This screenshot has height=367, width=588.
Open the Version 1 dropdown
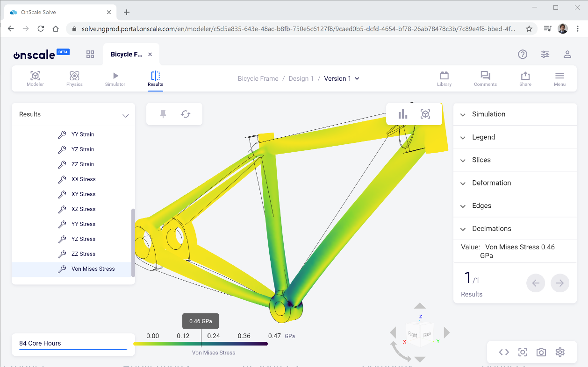341,78
